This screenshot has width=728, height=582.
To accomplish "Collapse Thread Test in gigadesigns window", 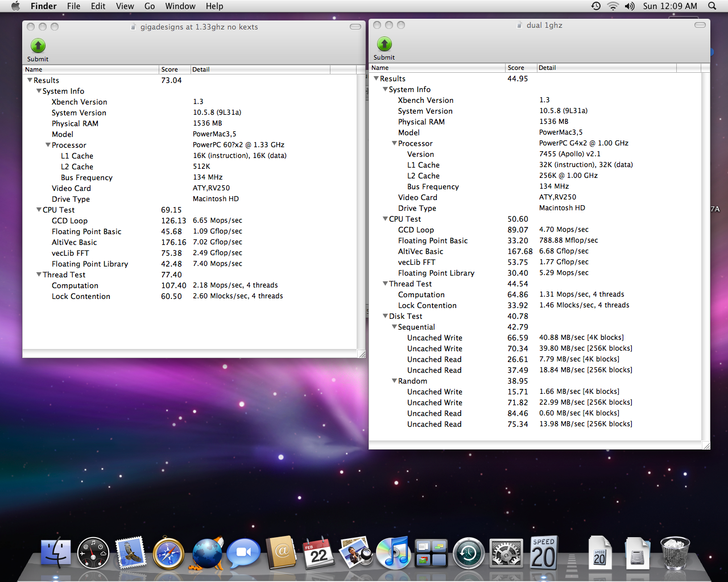I will (39, 275).
